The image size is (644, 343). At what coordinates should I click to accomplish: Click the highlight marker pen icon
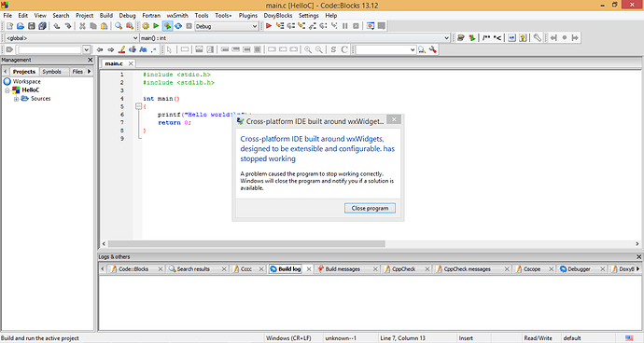pos(121,49)
